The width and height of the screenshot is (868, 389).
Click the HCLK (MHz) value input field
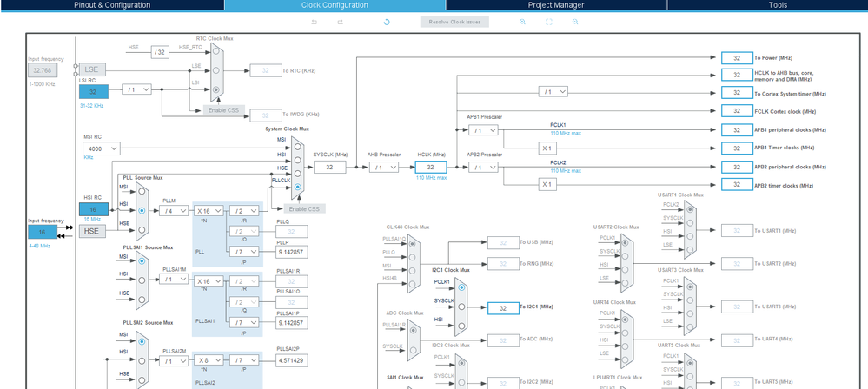click(x=431, y=167)
